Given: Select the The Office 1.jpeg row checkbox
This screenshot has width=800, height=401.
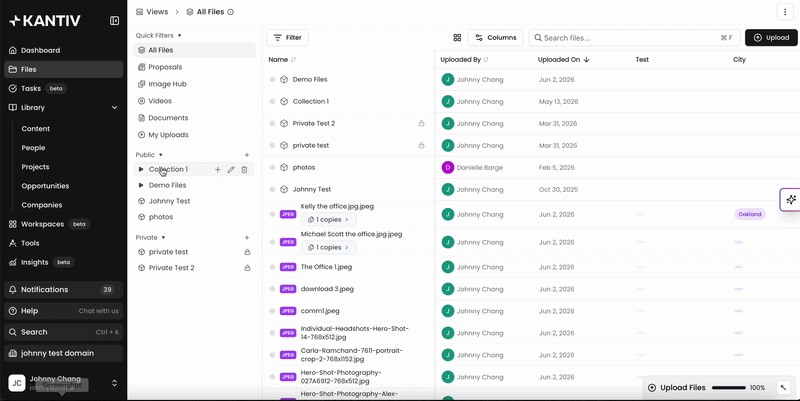Looking at the screenshot, I should [x=272, y=267].
